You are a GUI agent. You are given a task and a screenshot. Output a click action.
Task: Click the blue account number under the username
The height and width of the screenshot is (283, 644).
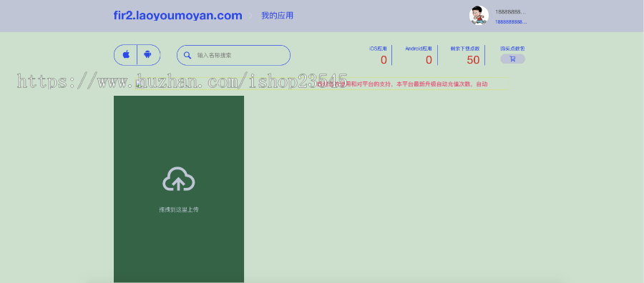click(511, 22)
